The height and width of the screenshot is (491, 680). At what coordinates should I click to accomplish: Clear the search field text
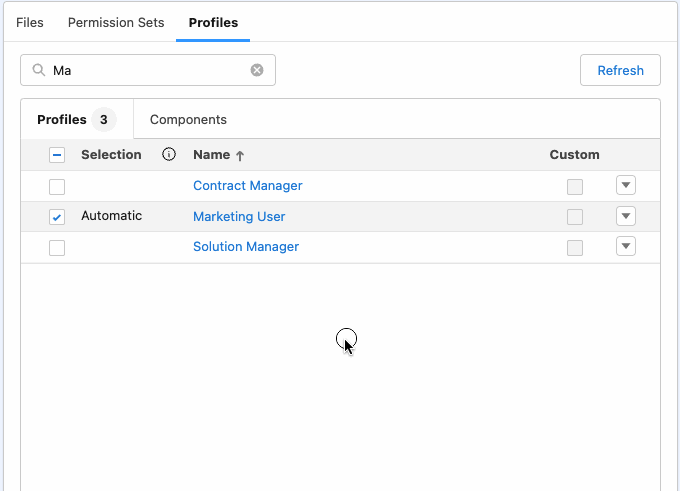pyautogui.click(x=257, y=70)
